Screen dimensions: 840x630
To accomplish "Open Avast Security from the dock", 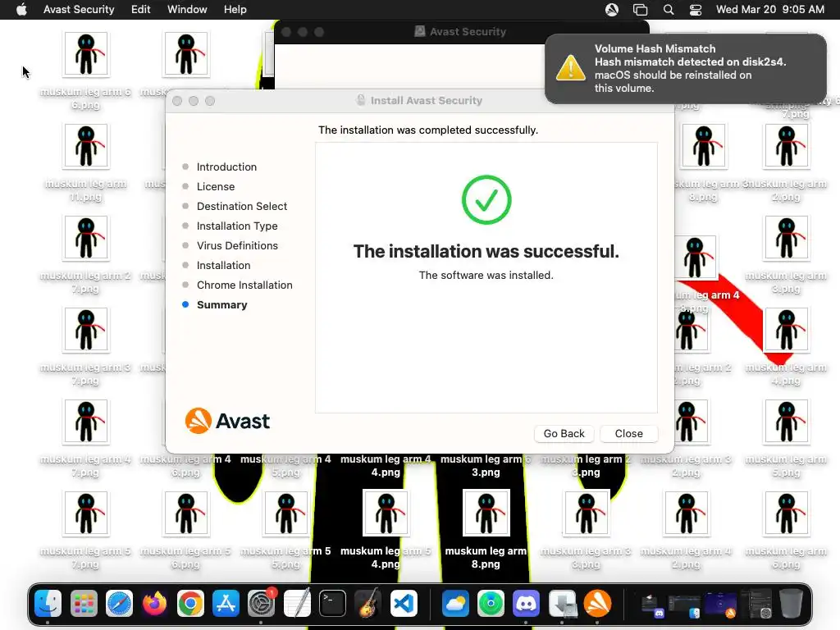I will point(597,604).
